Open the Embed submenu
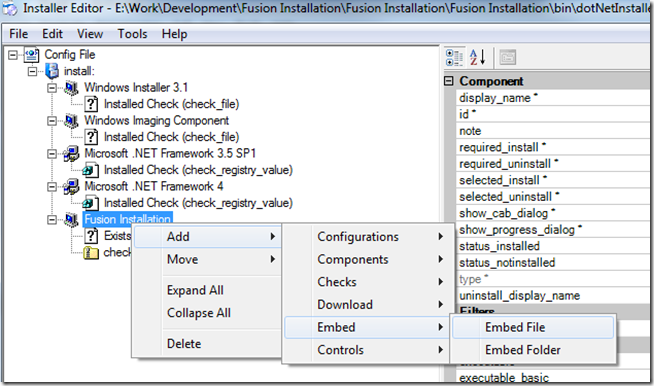The height and width of the screenshot is (386, 654). 366,328
